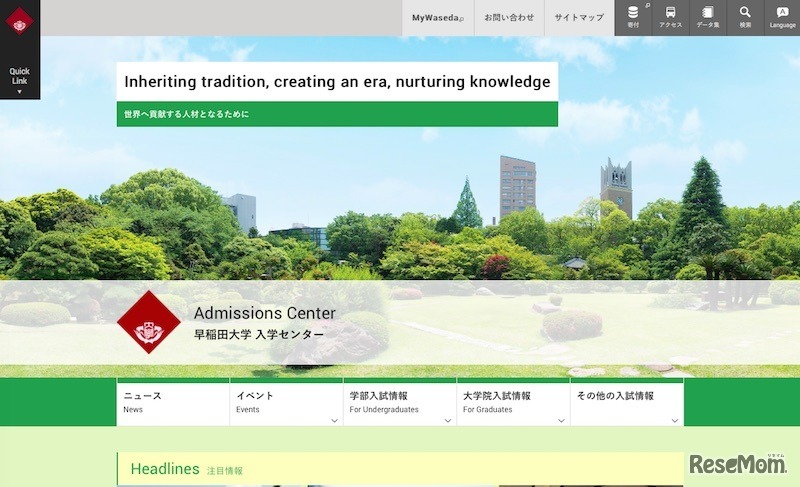Expand the 大学院入試情報 For Graduates dropdown

click(560, 420)
